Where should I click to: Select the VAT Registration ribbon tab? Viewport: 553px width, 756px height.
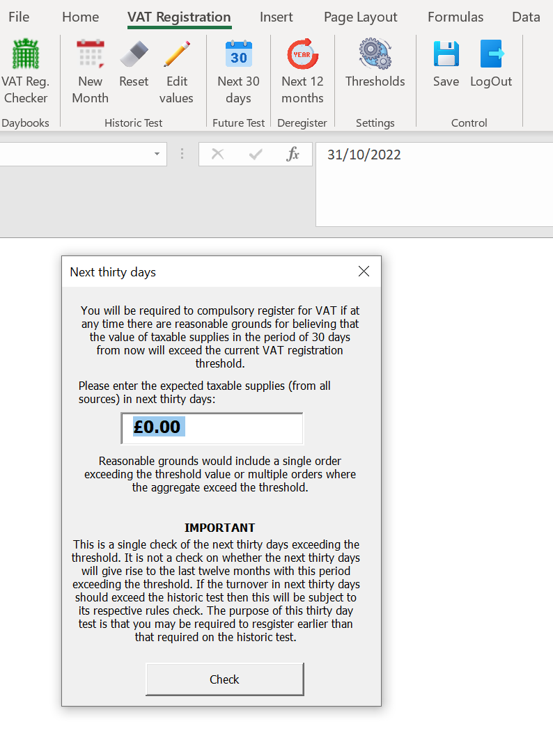(x=179, y=17)
